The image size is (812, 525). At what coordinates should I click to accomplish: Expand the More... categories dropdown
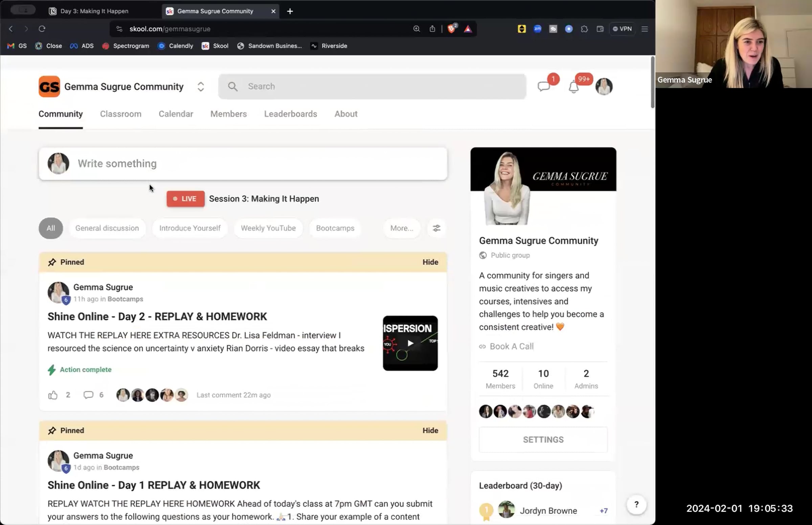[401, 228]
